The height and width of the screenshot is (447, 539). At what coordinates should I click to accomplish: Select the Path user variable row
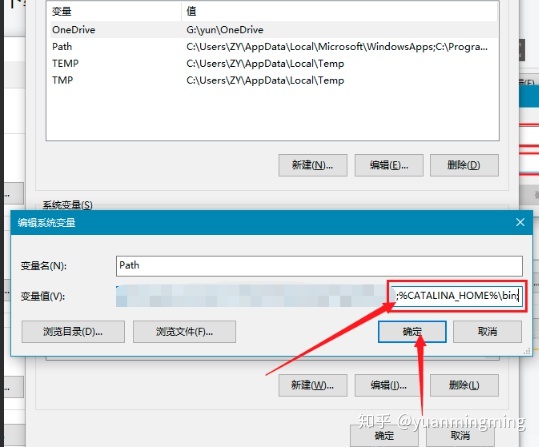click(273, 46)
